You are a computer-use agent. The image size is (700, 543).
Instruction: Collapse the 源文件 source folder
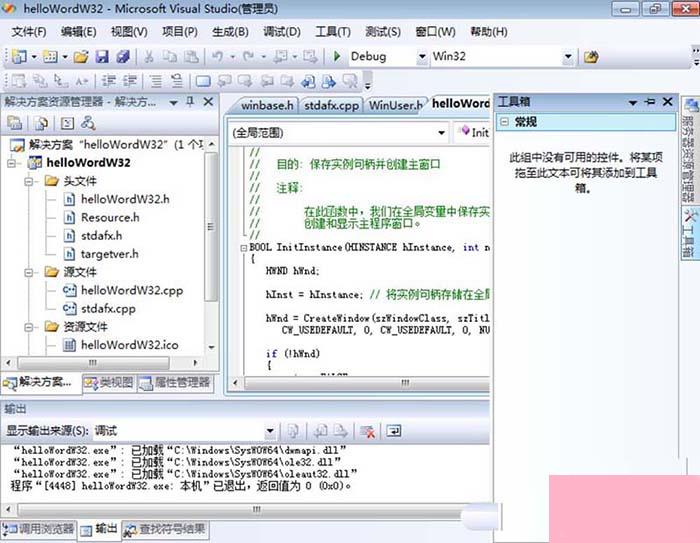29,272
